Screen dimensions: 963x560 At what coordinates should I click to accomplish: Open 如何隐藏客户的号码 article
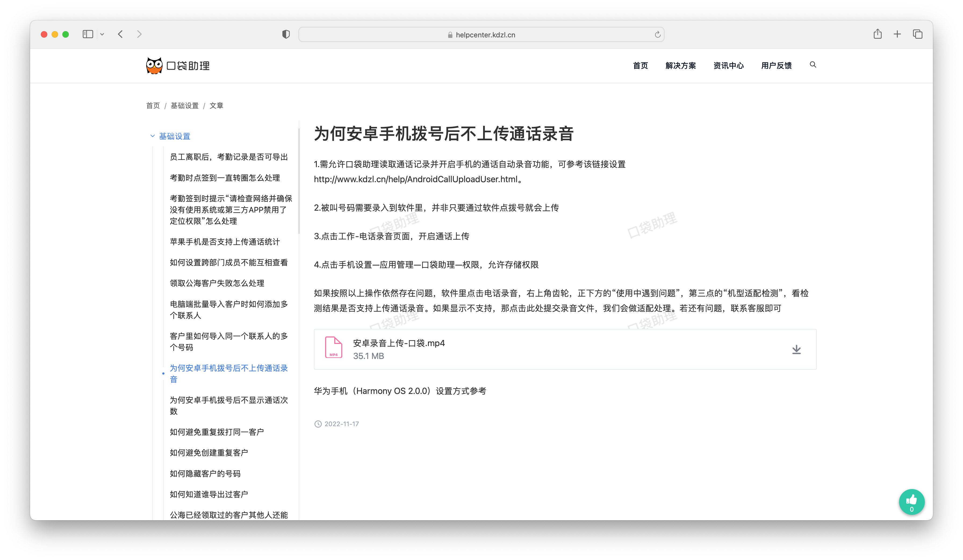pyautogui.click(x=205, y=474)
